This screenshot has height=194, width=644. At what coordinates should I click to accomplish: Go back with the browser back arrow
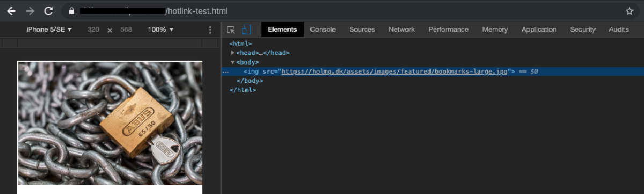tap(11, 11)
